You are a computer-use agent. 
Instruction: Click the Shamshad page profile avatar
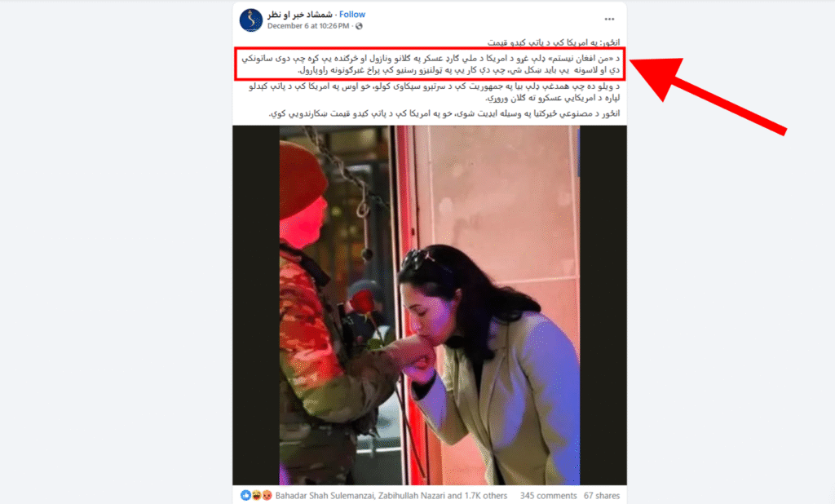[251, 20]
